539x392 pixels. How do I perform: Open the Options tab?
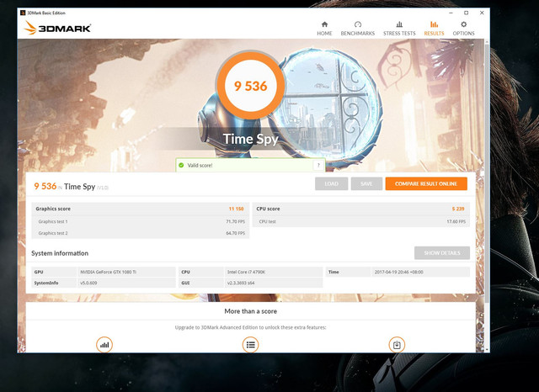point(463,29)
